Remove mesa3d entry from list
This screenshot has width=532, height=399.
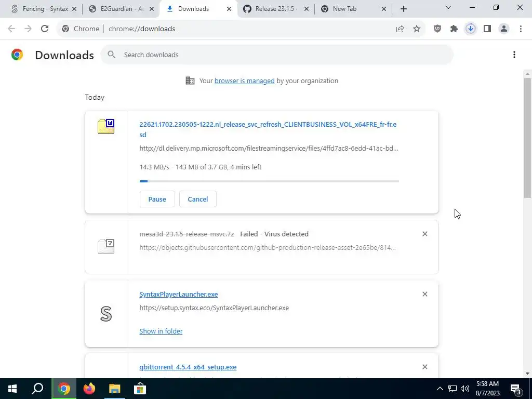pyautogui.click(x=425, y=234)
